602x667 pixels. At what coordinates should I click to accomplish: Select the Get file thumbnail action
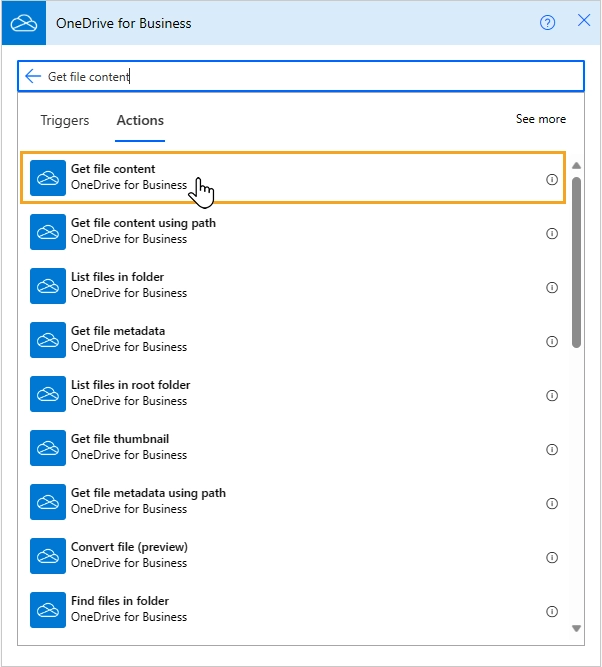(293, 448)
